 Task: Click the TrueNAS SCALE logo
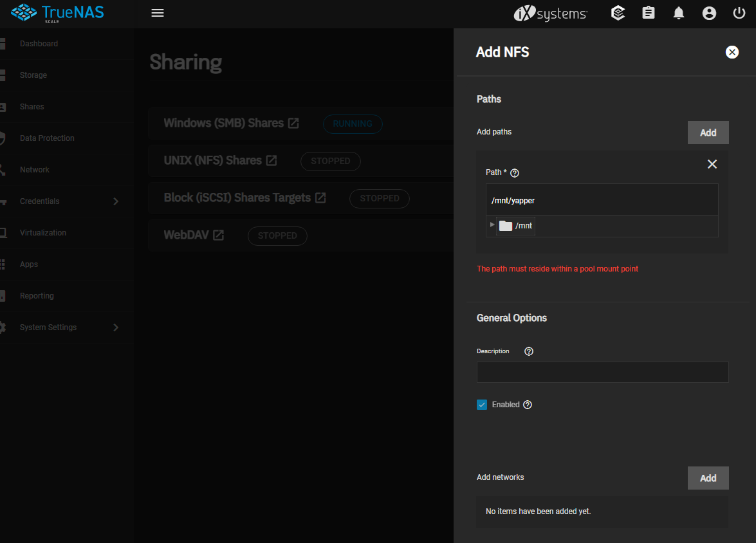[x=57, y=13]
